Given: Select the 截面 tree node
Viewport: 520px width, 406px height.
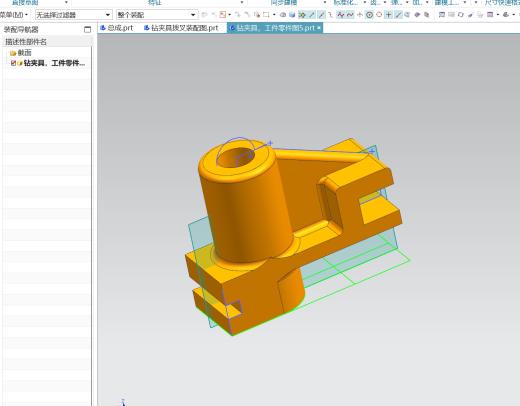Looking at the screenshot, I should pos(24,53).
